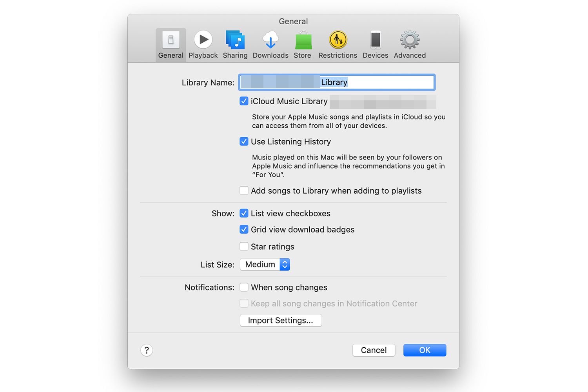
Task: Toggle List view checkboxes option
Action: (x=244, y=213)
